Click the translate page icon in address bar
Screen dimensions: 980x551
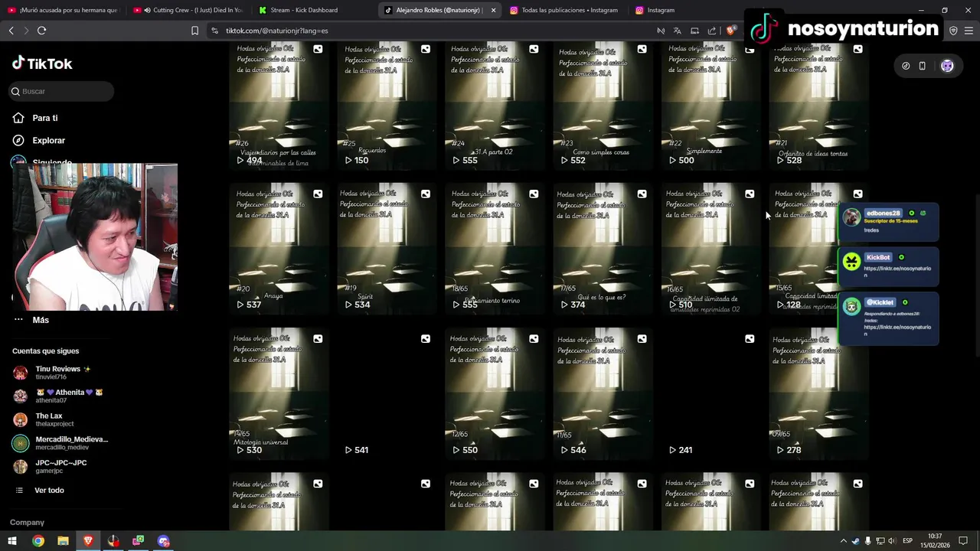[678, 31]
